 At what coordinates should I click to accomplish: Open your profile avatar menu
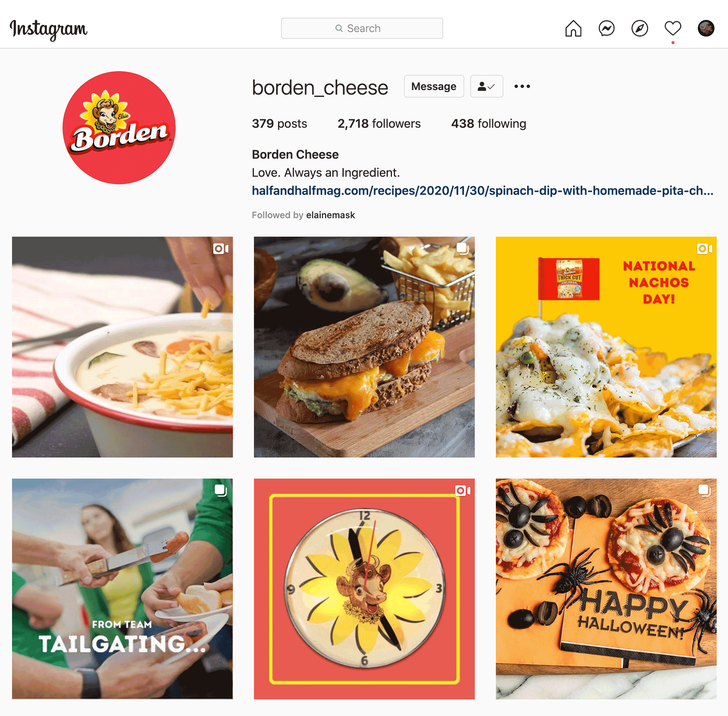(x=706, y=28)
